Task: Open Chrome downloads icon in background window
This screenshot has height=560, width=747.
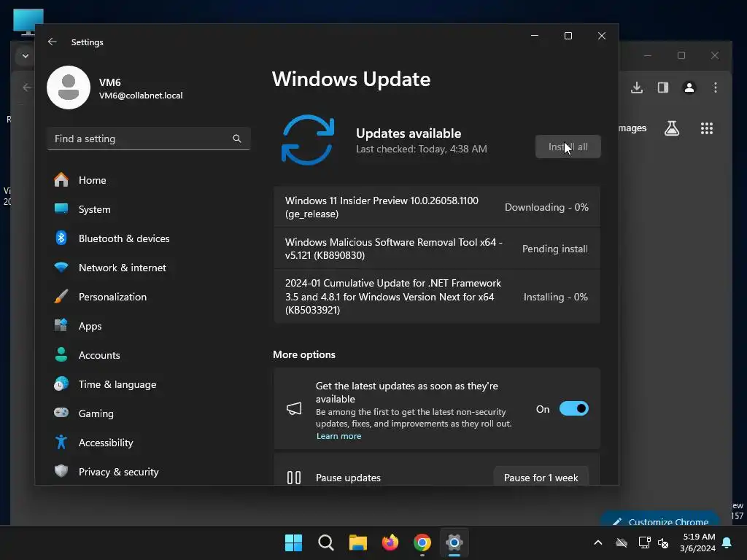Action: (636, 87)
